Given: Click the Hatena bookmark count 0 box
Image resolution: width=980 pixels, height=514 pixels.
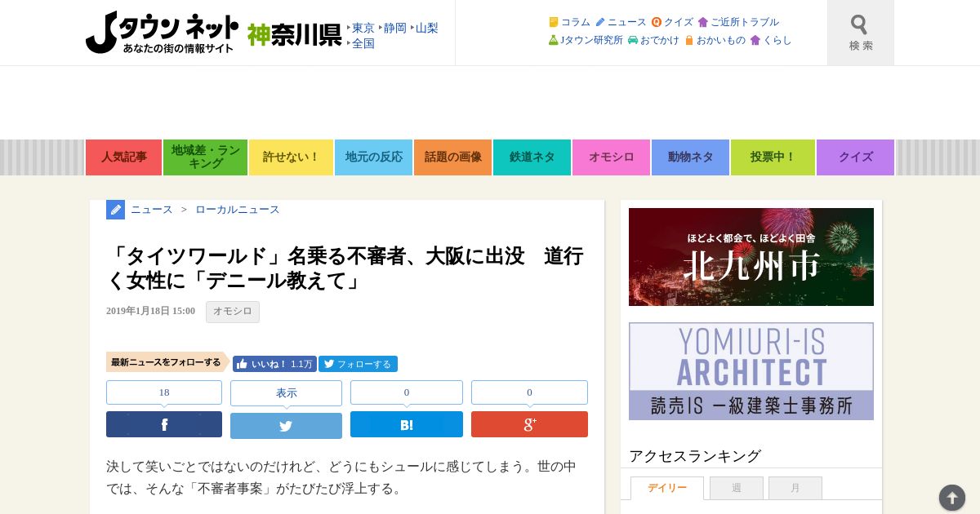Looking at the screenshot, I should [407, 392].
